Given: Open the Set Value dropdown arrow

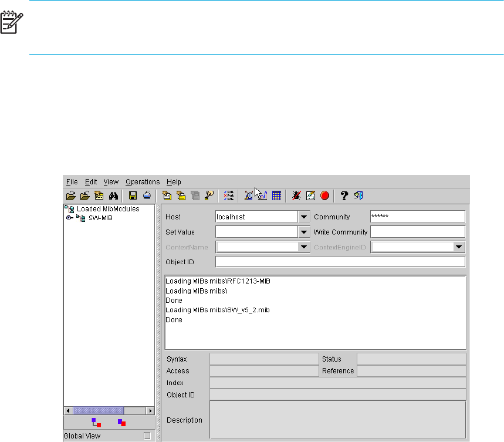Looking at the screenshot, I should 303,232.
